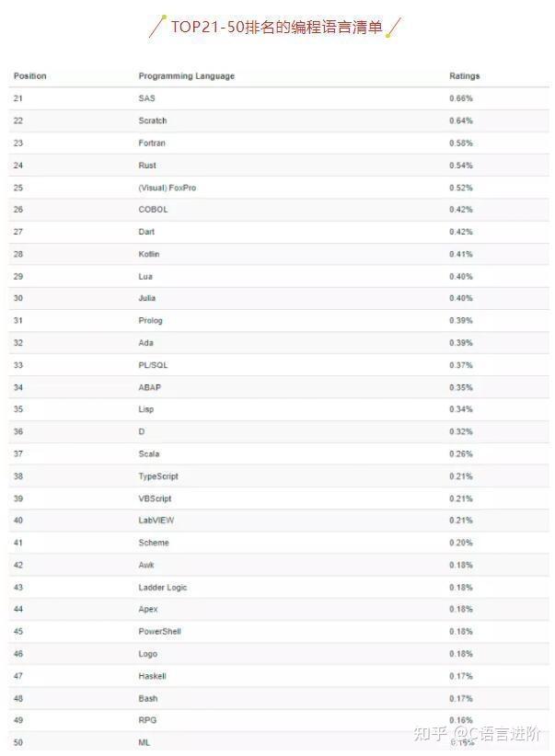Click the Programming Language column header

186,75
